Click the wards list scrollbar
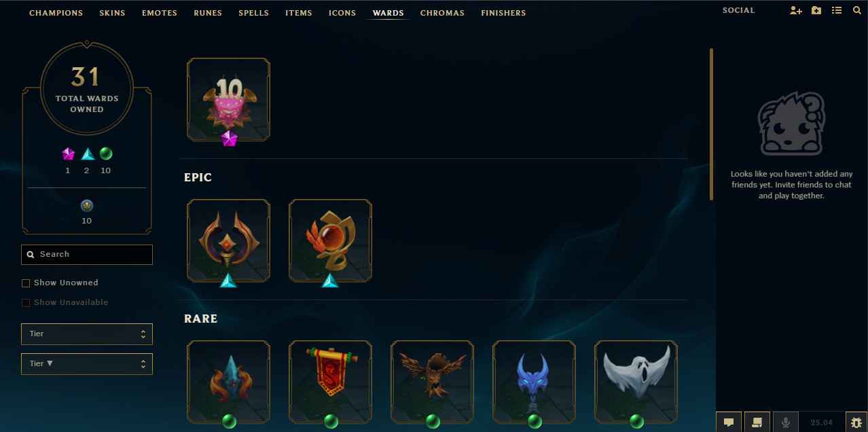Viewport: 868px width, 432px height. (711, 124)
